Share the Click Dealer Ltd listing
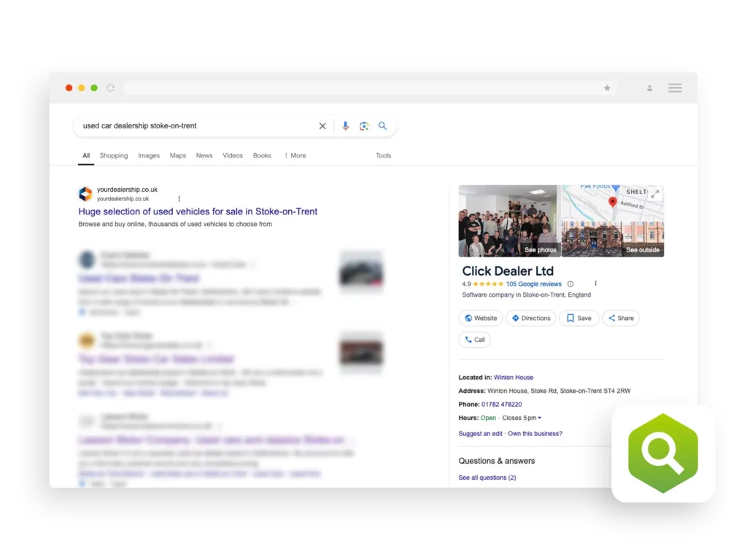Image resolution: width=747 pixels, height=560 pixels. pos(621,318)
